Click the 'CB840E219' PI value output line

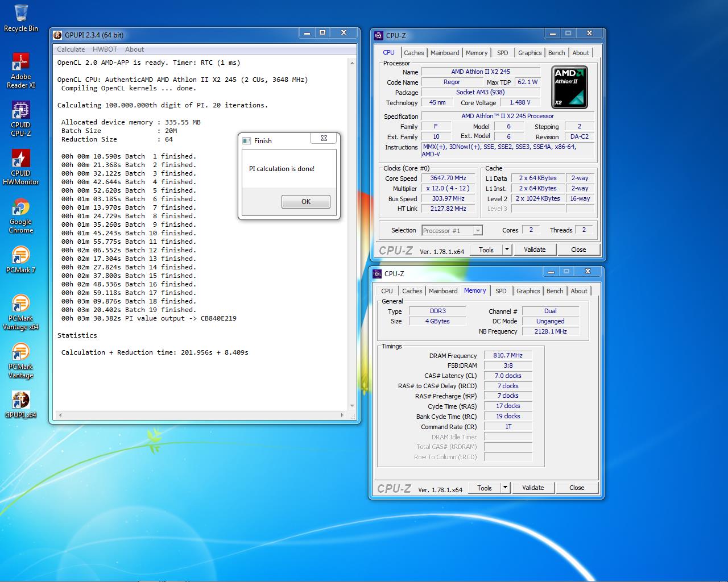149,318
